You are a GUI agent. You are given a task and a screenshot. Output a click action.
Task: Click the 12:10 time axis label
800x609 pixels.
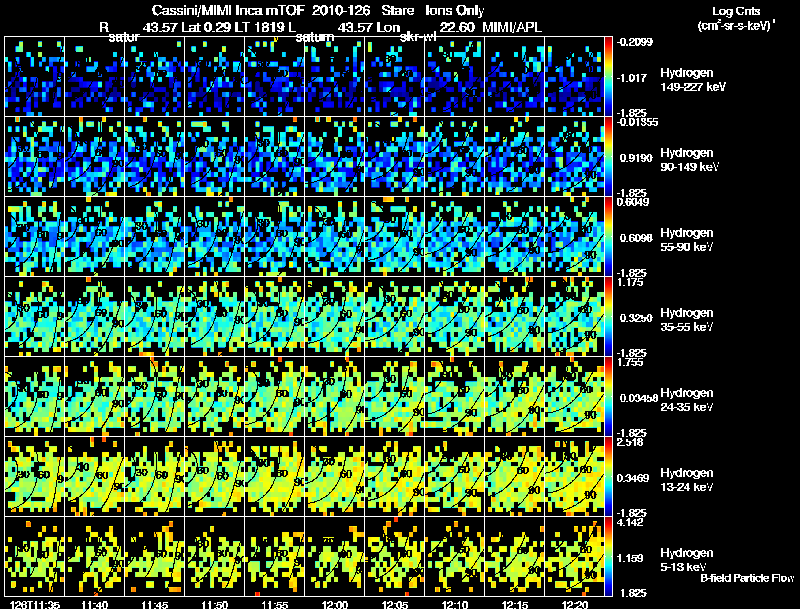(455, 604)
